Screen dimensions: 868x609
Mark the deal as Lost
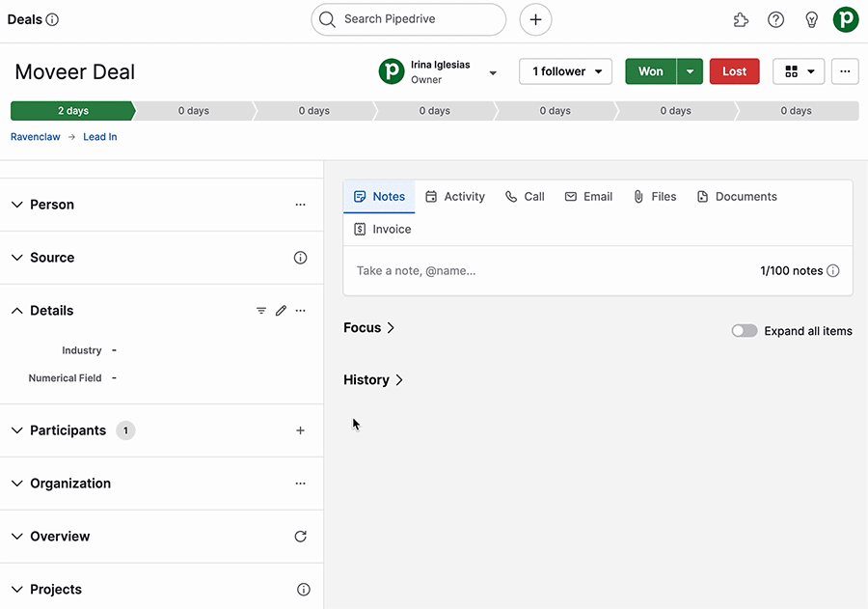coord(734,71)
